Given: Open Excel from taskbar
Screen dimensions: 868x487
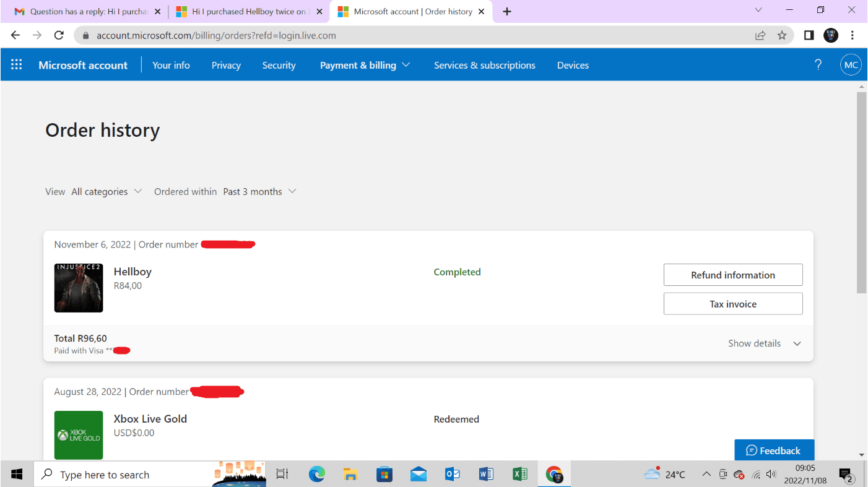Looking at the screenshot, I should click(x=520, y=474).
